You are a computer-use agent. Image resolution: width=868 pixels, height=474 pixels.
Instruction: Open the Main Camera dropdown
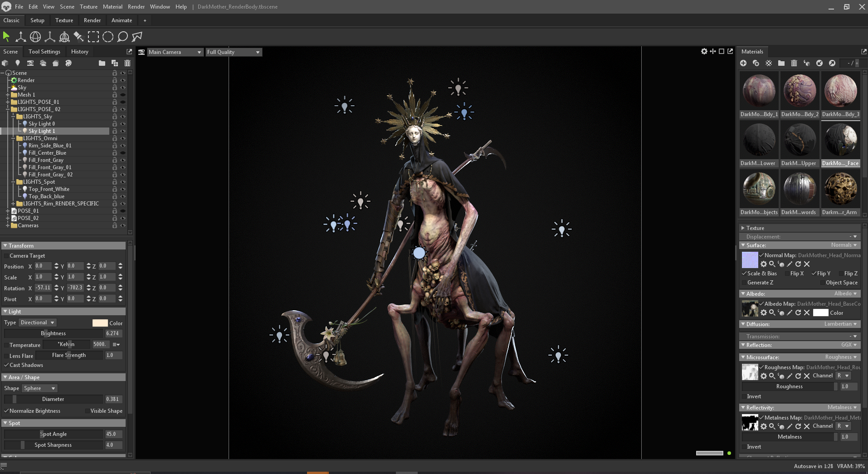pos(175,52)
